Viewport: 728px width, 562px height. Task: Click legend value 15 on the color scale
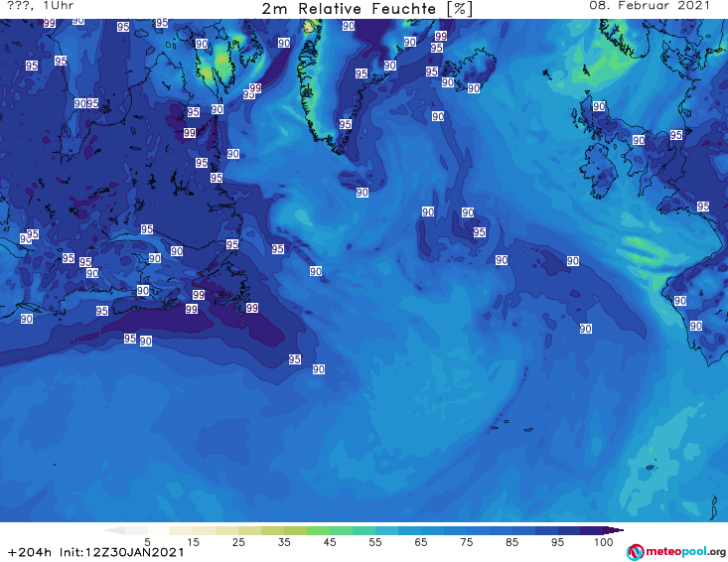[193, 542]
